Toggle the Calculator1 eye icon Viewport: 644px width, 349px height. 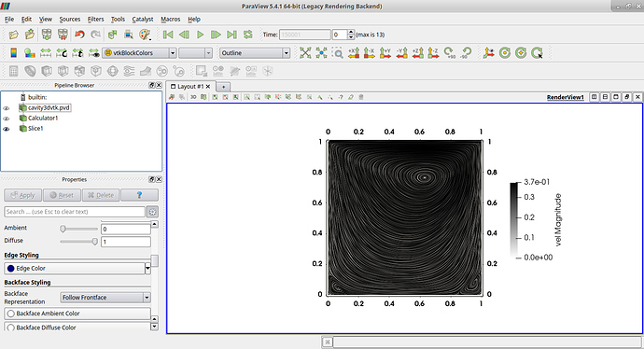click(7, 119)
